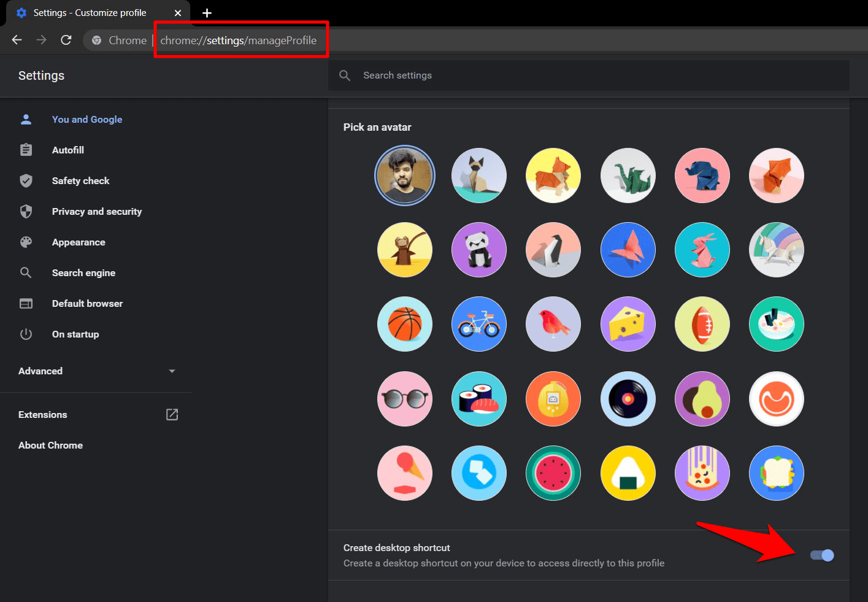The height and width of the screenshot is (602, 868).
Task: Click the On startup power icon
Action: pos(26,334)
